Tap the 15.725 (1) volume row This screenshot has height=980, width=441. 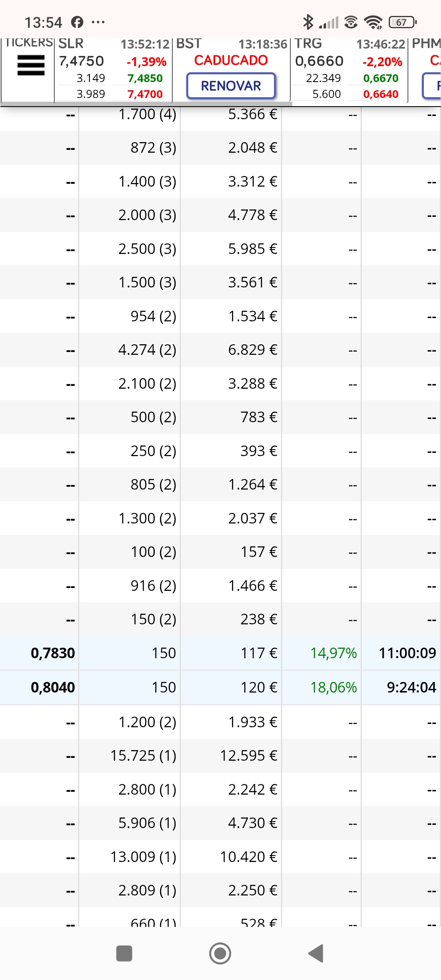(x=220, y=755)
